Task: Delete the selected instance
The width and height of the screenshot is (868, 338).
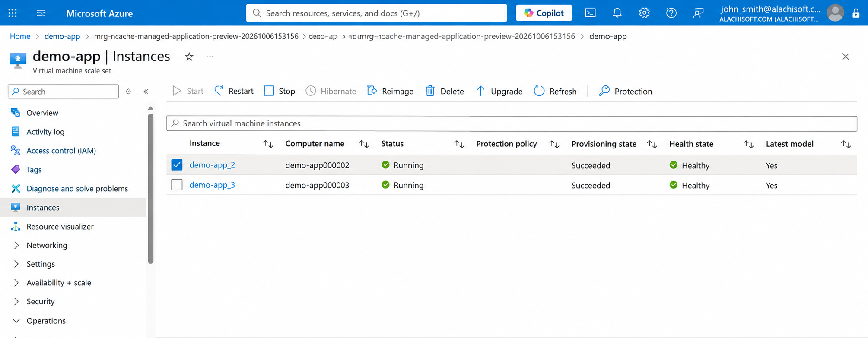Action: coord(445,91)
